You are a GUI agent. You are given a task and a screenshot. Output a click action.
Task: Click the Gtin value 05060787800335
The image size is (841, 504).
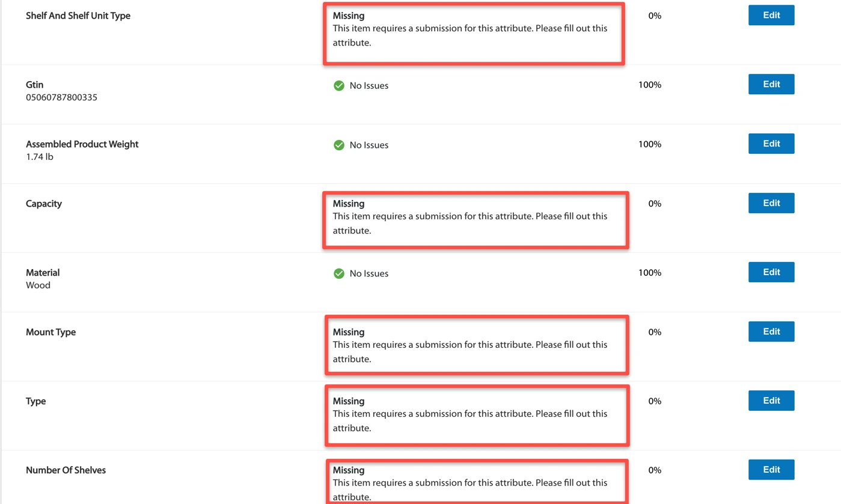(x=61, y=97)
